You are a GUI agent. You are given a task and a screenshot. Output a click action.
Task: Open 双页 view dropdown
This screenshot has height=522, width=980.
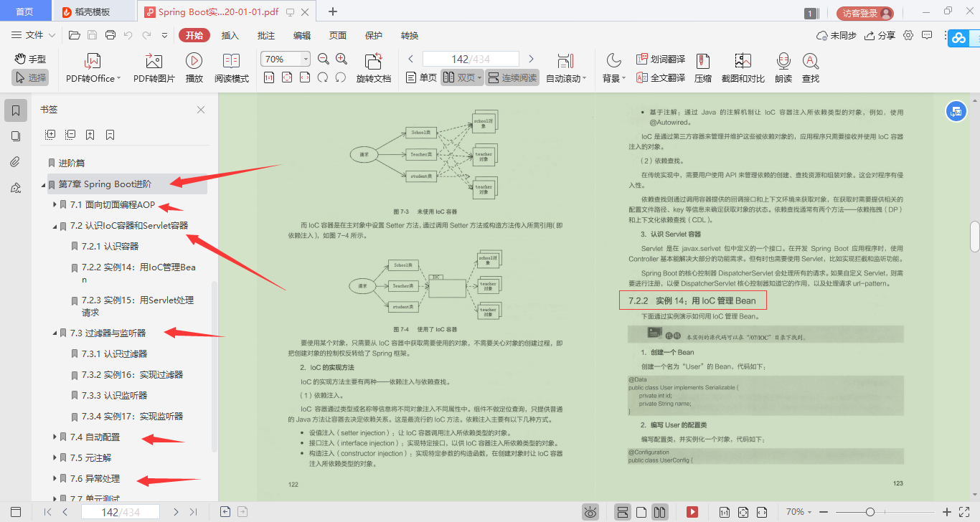tap(479, 77)
